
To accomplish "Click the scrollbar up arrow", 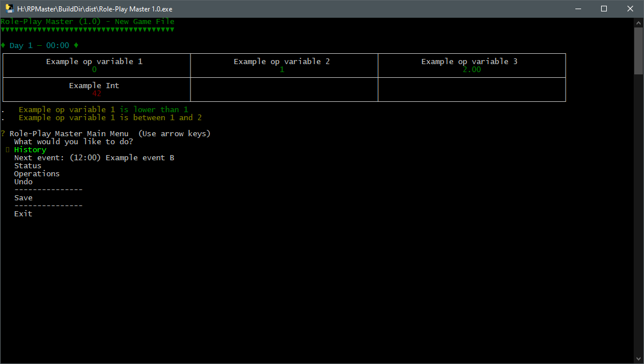I will coord(638,23).
